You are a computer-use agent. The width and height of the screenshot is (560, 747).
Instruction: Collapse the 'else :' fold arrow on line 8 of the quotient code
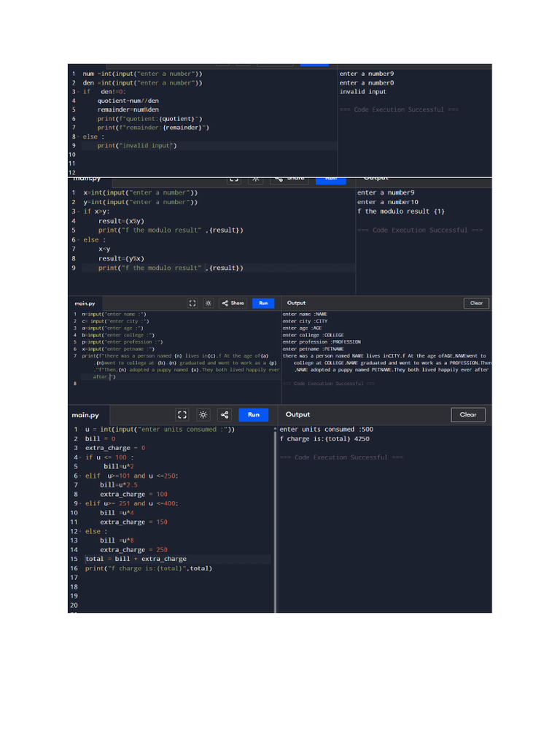tap(78, 136)
